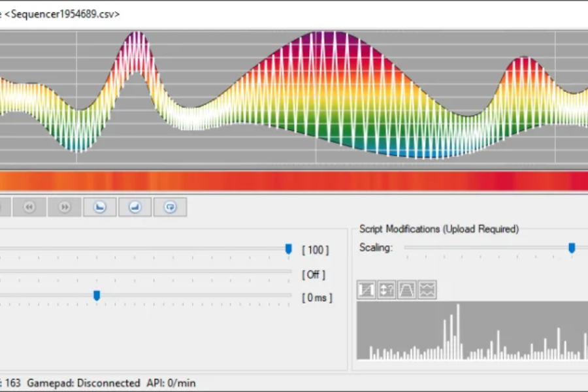Click "Gamepad: Disconnected" in the status bar
Image resolution: width=588 pixels, height=392 pixels.
(x=83, y=383)
